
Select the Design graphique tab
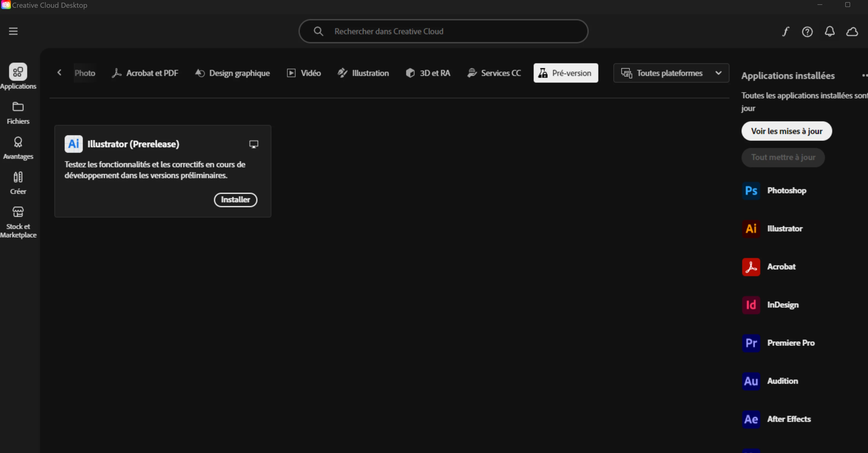(x=233, y=73)
